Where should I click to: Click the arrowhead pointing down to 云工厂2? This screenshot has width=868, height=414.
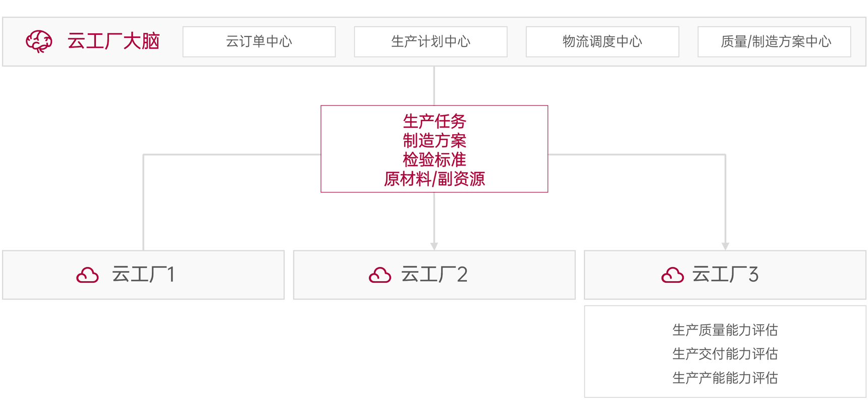click(434, 246)
